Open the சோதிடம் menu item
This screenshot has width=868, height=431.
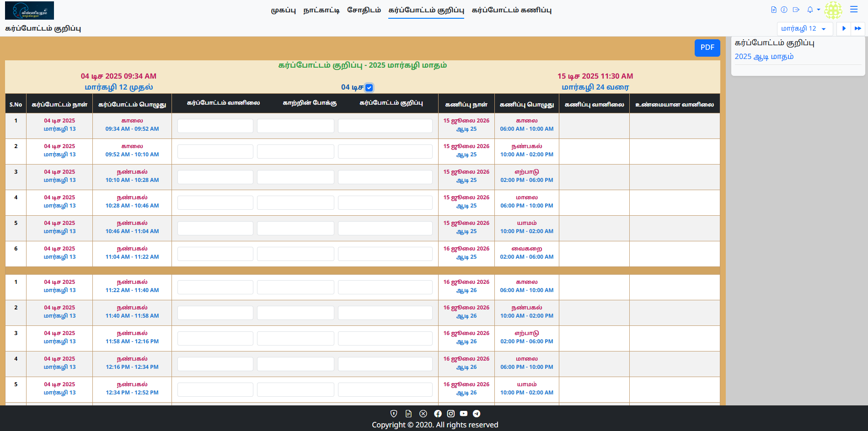(364, 10)
